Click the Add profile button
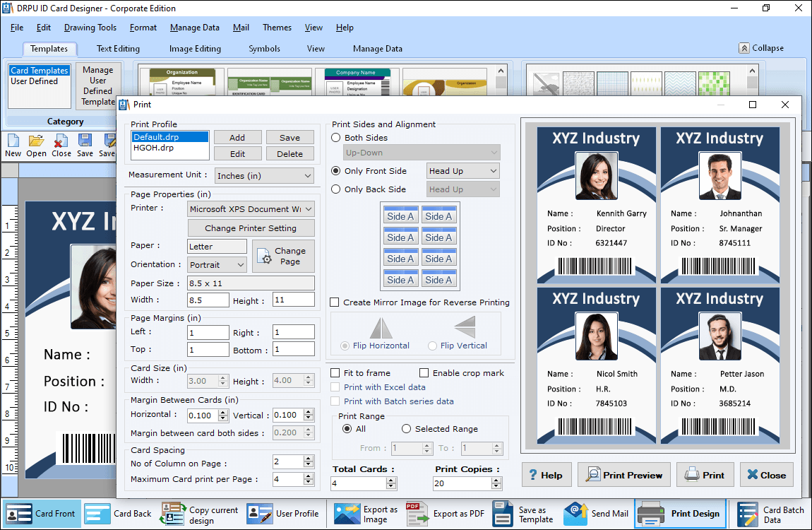The image size is (812, 530). click(x=238, y=137)
